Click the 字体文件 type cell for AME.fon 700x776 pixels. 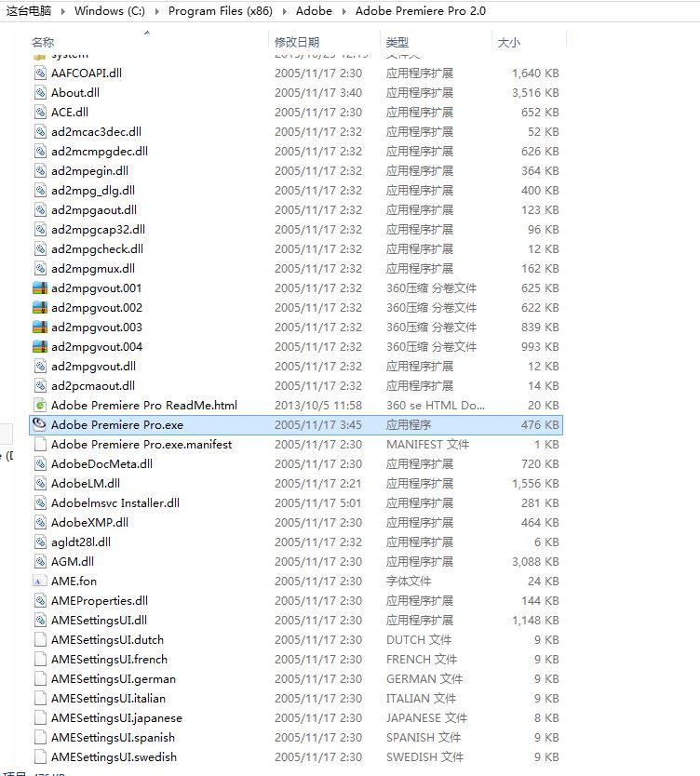tap(409, 581)
